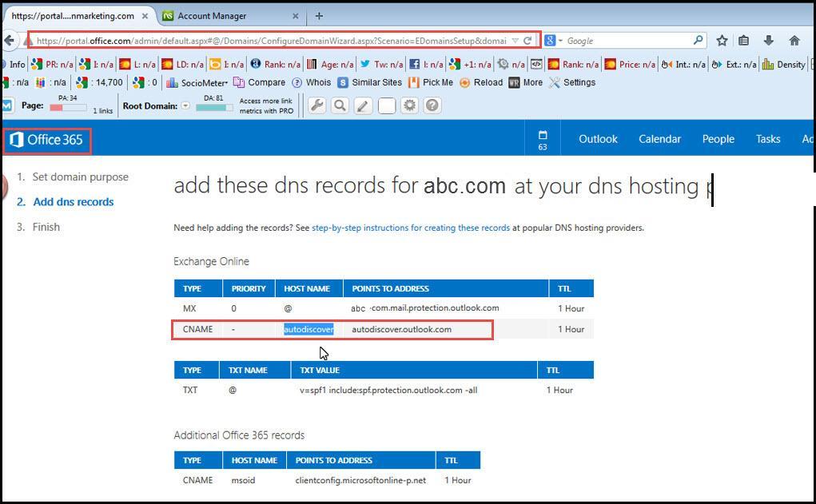Open the bookmarks list icon
The image size is (816, 504).
coord(744,41)
